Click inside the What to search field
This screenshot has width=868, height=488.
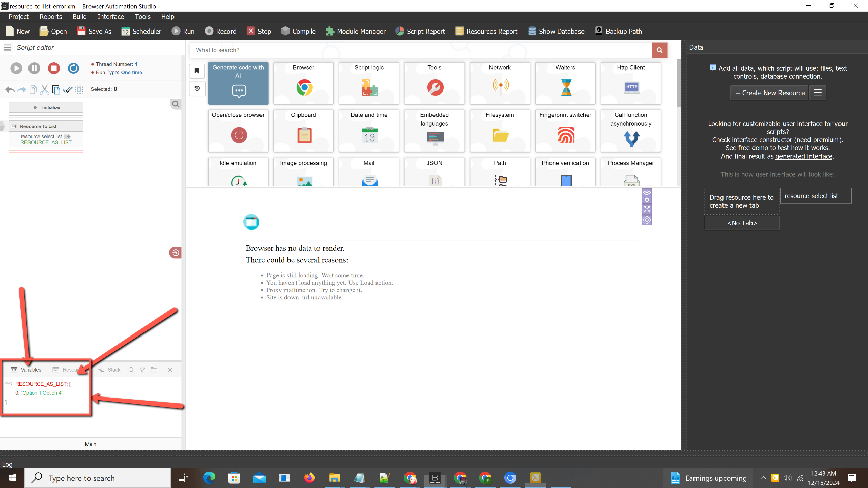coord(356,50)
